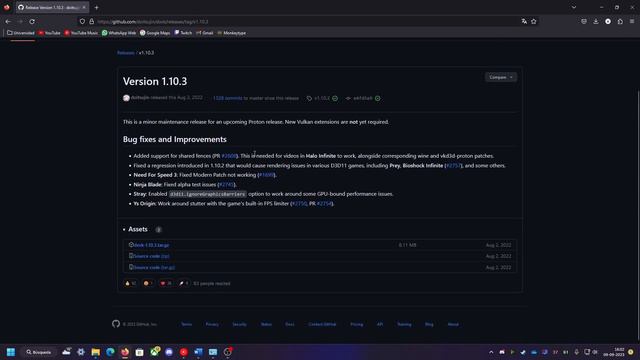Open the Contact GitHub footer link

[x=322, y=324]
